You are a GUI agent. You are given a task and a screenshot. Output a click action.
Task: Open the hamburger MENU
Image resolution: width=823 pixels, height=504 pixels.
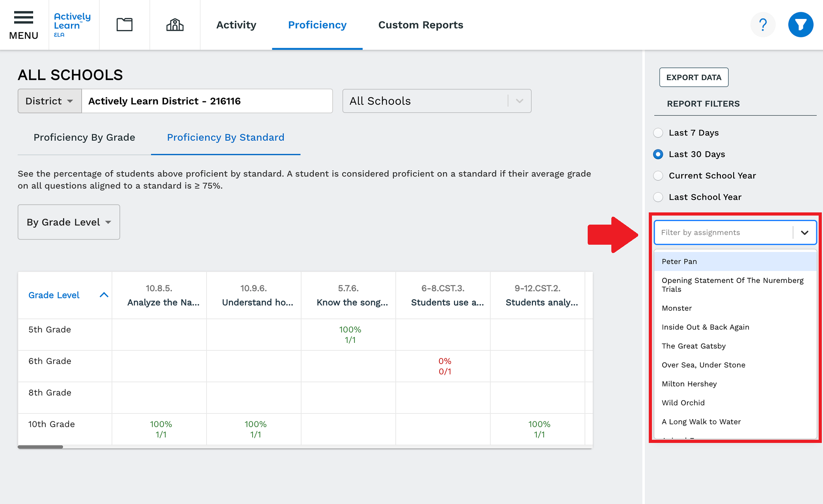(24, 25)
